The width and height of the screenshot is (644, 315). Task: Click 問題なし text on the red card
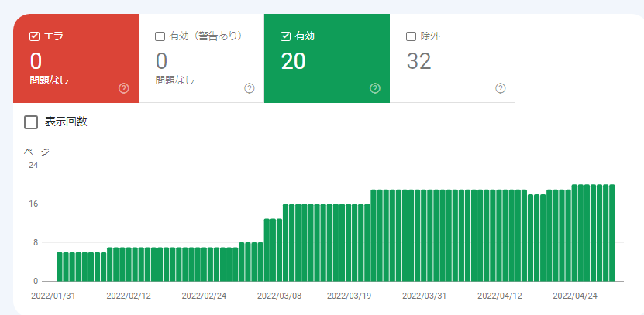pyautogui.click(x=50, y=80)
